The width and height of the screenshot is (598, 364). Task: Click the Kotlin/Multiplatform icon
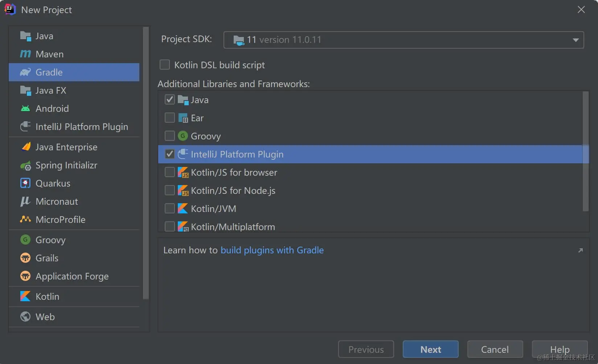[x=183, y=227]
